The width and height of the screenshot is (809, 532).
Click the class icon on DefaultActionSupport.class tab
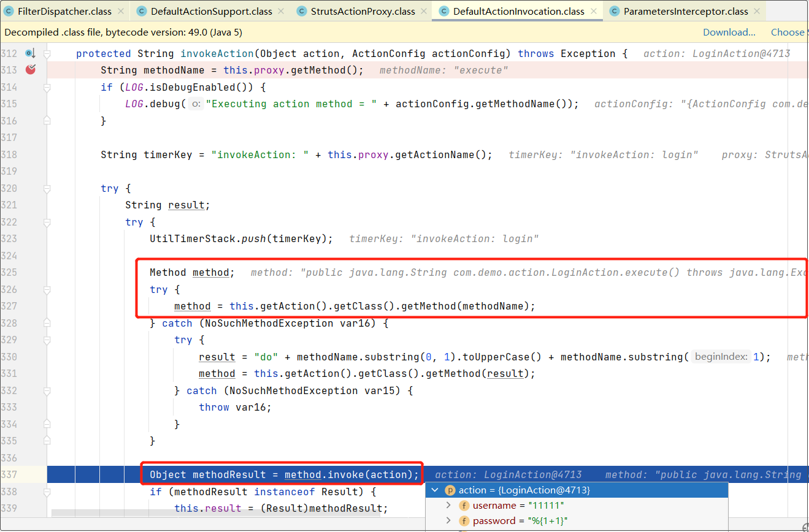click(142, 11)
